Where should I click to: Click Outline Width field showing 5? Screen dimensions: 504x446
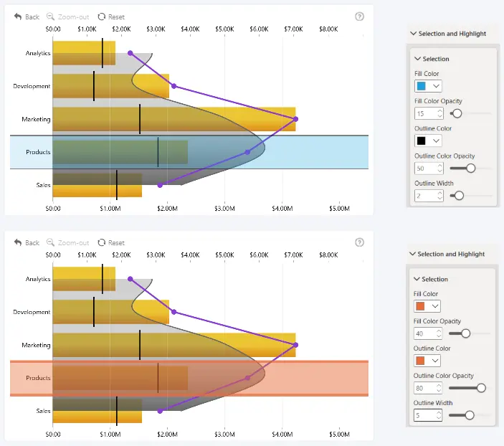[428, 415]
